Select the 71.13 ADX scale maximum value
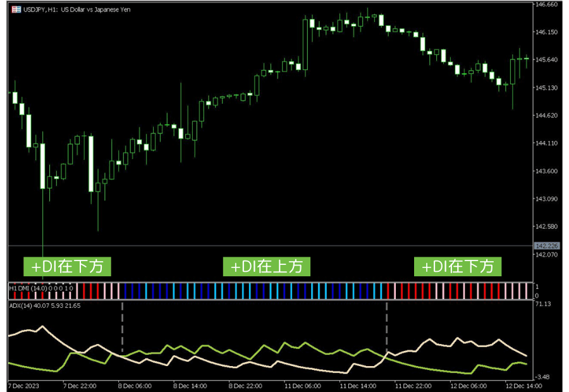Screen dimensions: 569x392 pyautogui.click(x=543, y=303)
